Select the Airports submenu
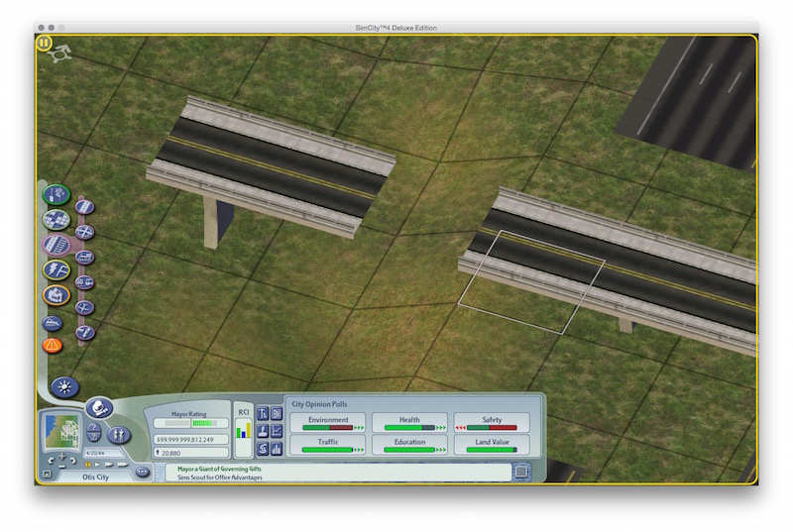793x532 pixels. (x=84, y=307)
